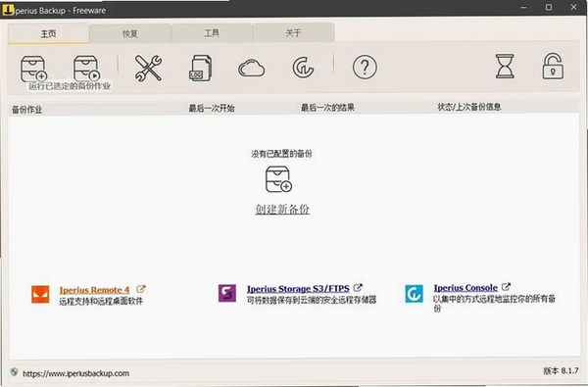Open the log files icon
The height and width of the screenshot is (387, 588).
pyautogui.click(x=200, y=68)
